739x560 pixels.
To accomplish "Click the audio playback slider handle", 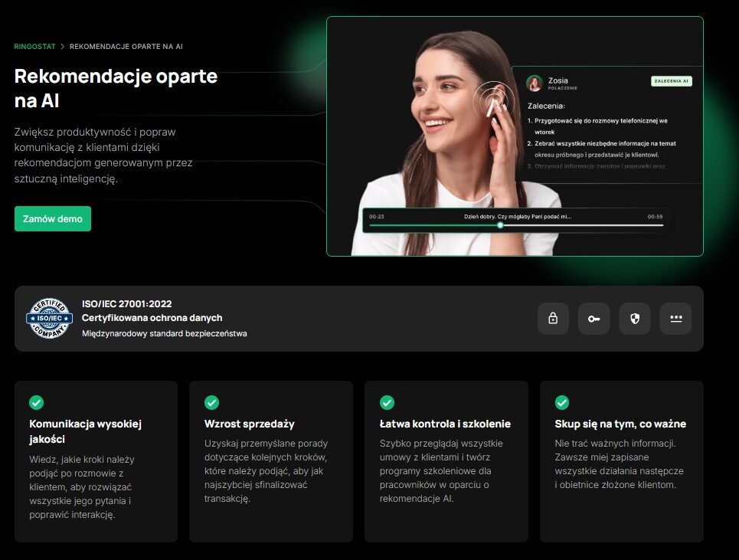I will click(500, 225).
